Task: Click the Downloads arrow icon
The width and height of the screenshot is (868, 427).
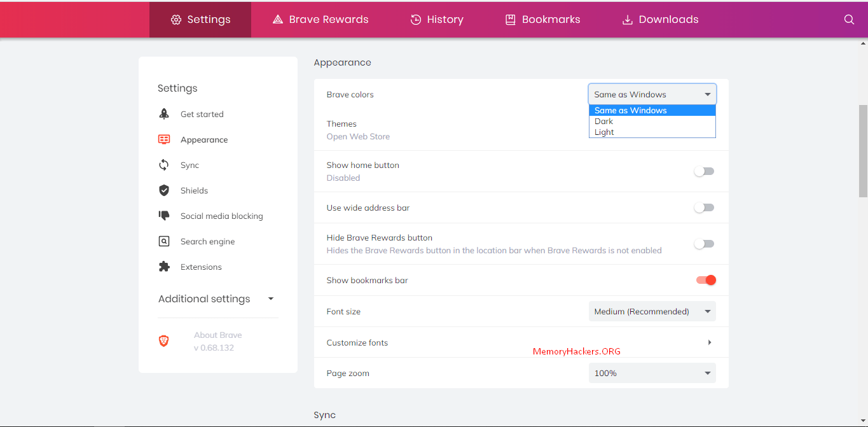Action: (x=627, y=20)
